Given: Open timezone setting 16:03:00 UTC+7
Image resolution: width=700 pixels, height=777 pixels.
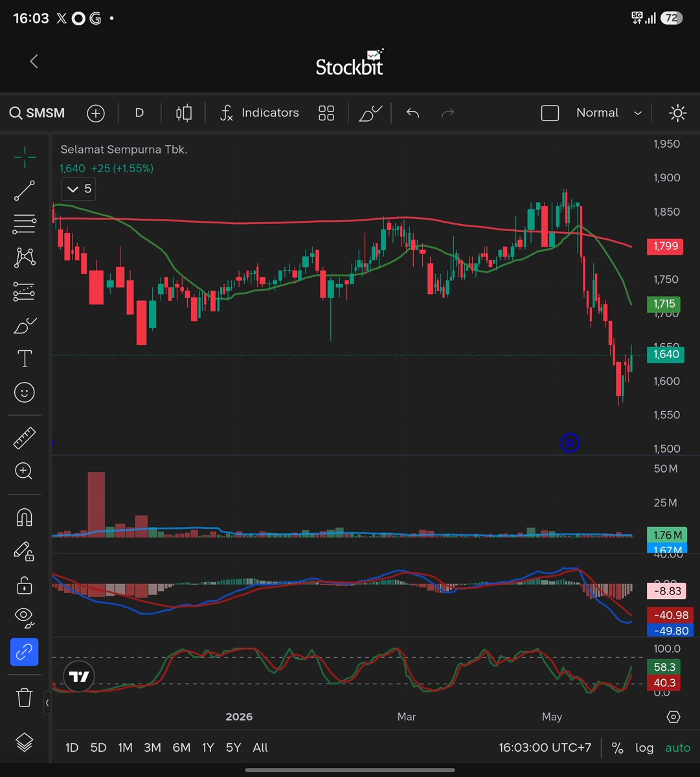Looking at the screenshot, I should point(545,748).
